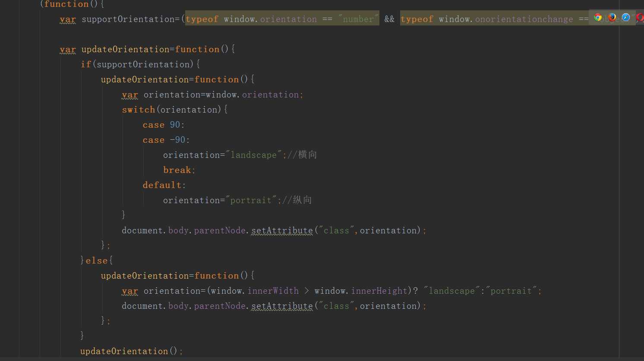Click the "//横向" comment
Screen dimensions: 644x361
(x=302, y=155)
